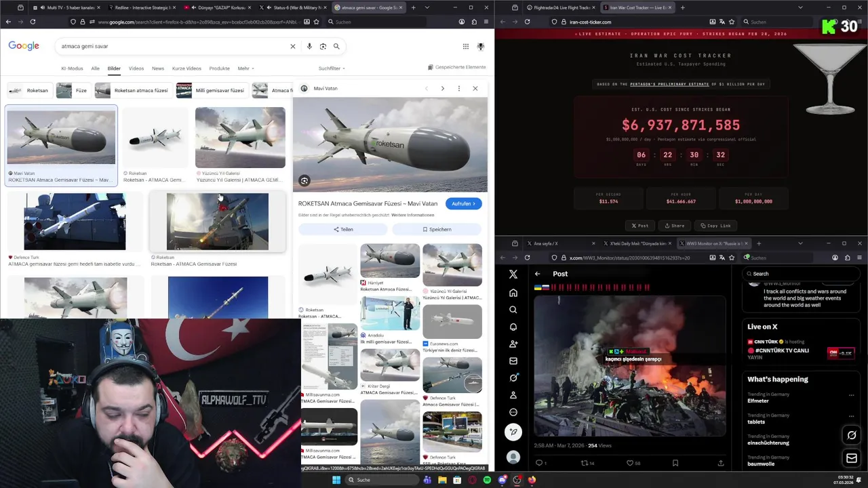
Task: Open X Notifications bell icon
Action: 513,327
